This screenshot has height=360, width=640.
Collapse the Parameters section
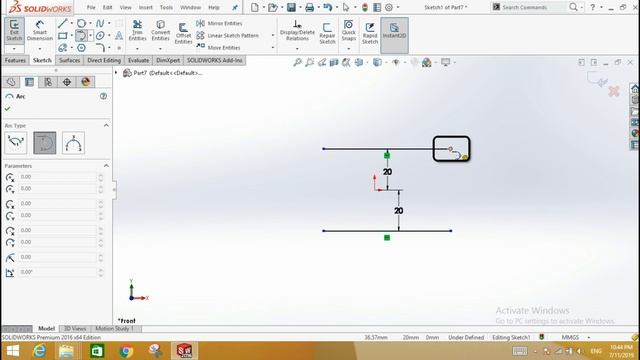tap(106, 166)
